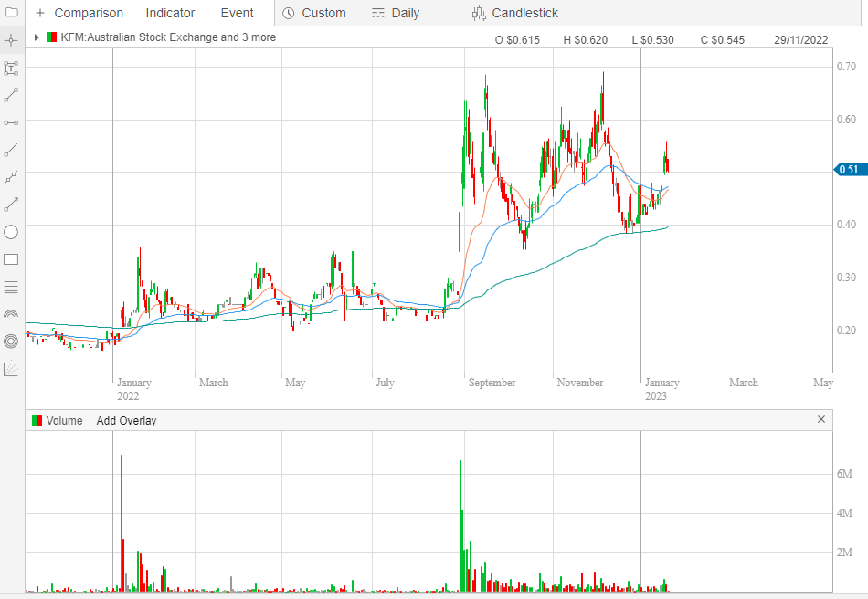
Task: Click the H $0.620 high price readout
Action: tap(585, 40)
